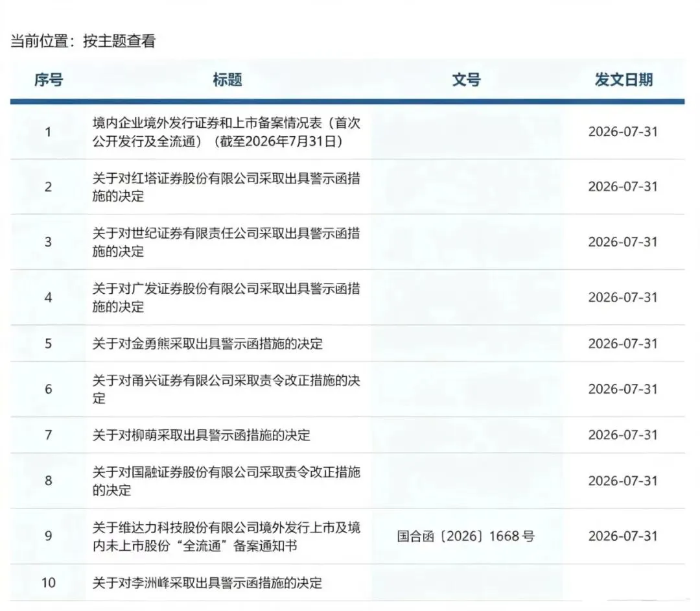
Task: Click sequence number 2 cell
Action: [48, 187]
